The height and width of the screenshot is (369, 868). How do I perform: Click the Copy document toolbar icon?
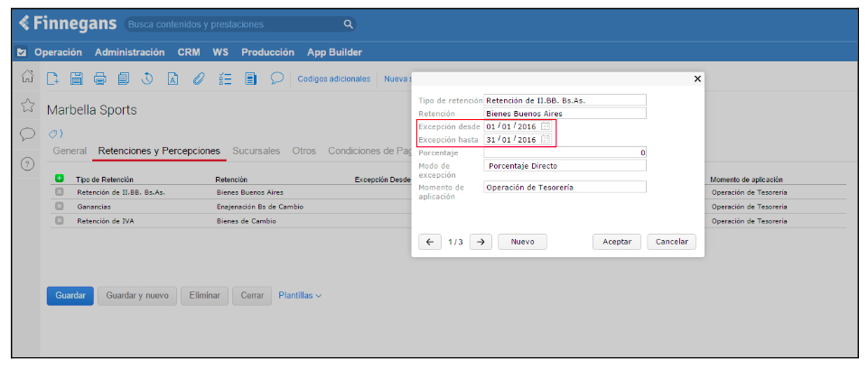coord(124,79)
